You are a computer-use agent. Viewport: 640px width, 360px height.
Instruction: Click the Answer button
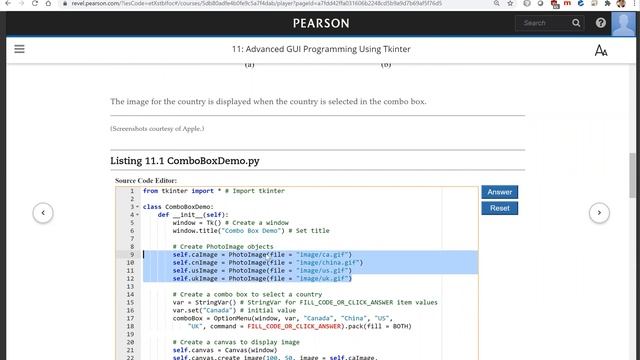pos(500,192)
